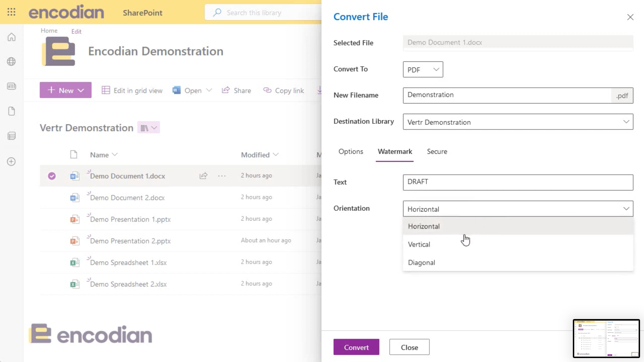Open Demo Document 1.docx file name

pyautogui.click(x=127, y=176)
